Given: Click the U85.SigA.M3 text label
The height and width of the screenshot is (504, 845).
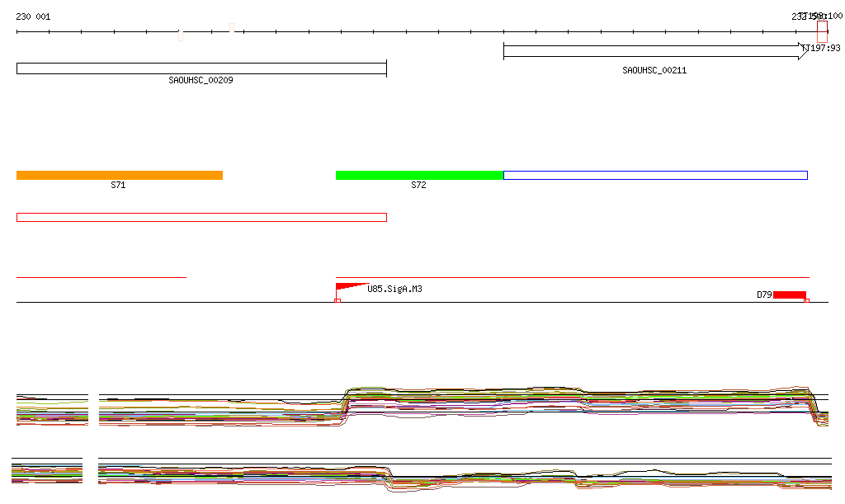Looking at the screenshot, I should [394, 290].
